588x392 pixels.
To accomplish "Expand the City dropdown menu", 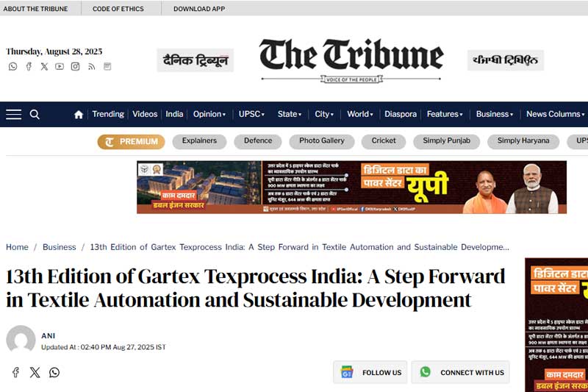I will pos(324,114).
